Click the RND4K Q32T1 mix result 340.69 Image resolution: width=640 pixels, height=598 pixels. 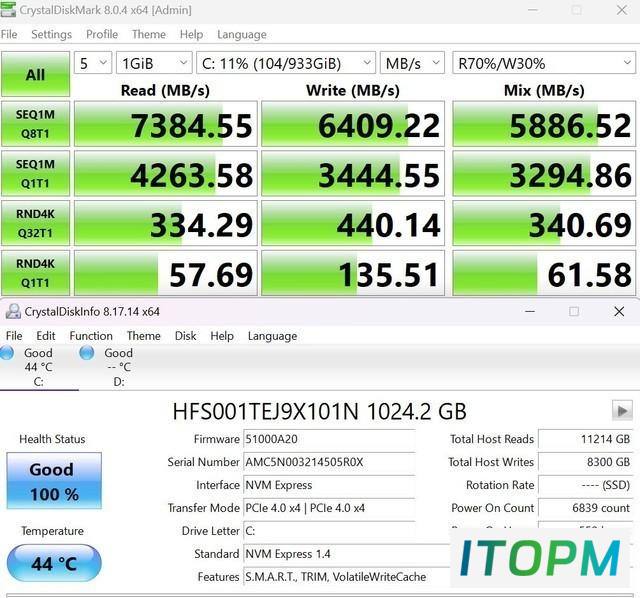pos(544,223)
